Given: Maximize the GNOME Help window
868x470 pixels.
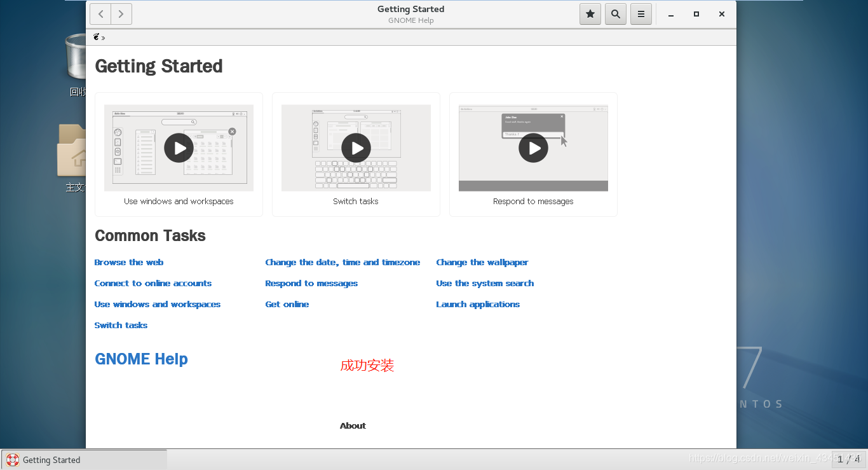Looking at the screenshot, I should (696, 14).
